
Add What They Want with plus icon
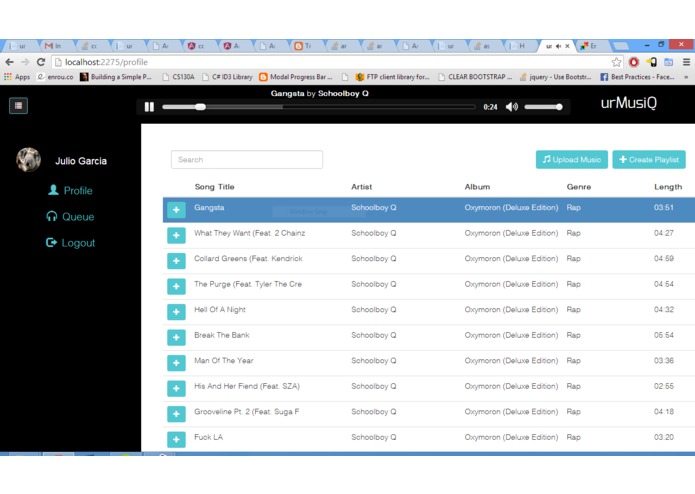176,235
